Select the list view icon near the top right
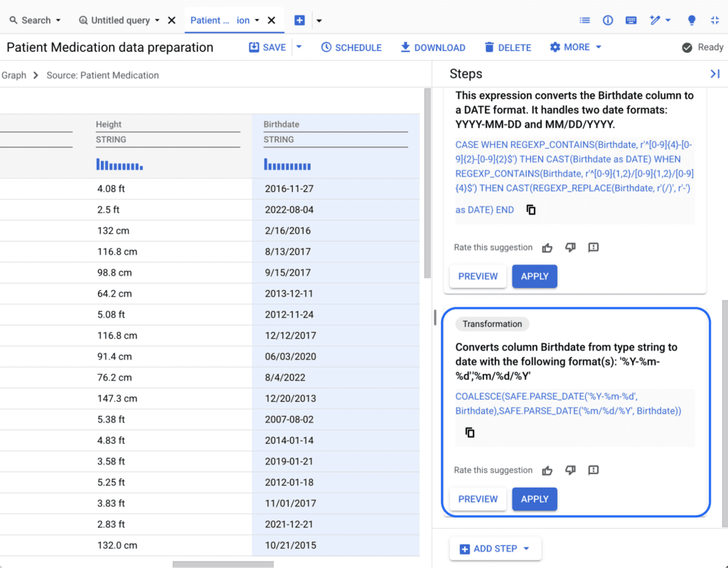 click(584, 20)
